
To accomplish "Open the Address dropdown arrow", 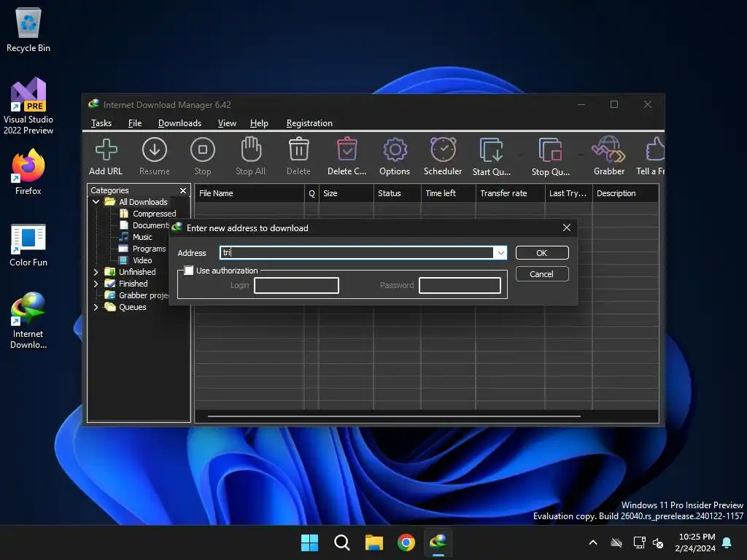I will click(500, 253).
